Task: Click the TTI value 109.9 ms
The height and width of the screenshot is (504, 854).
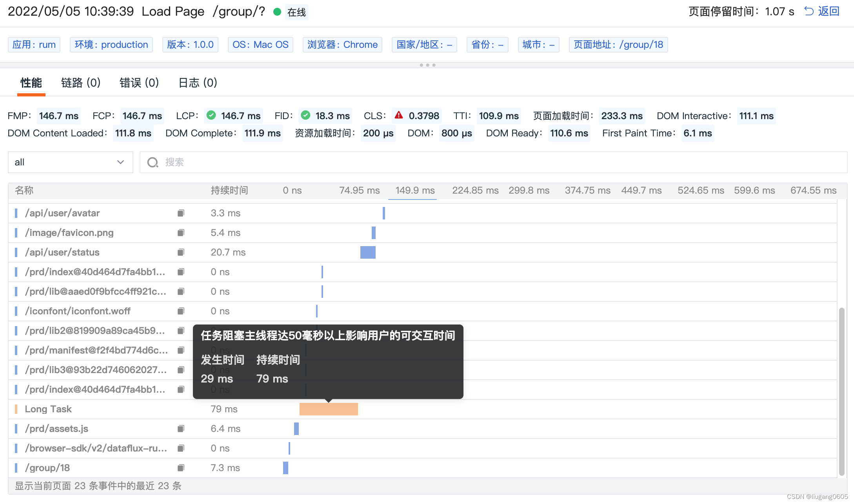Action: [x=499, y=116]
